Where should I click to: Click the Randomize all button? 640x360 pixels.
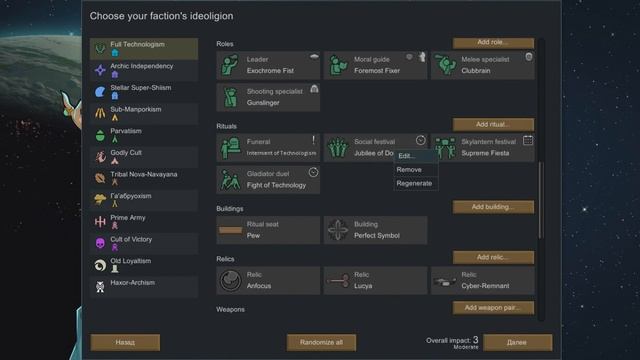(321, 342)
